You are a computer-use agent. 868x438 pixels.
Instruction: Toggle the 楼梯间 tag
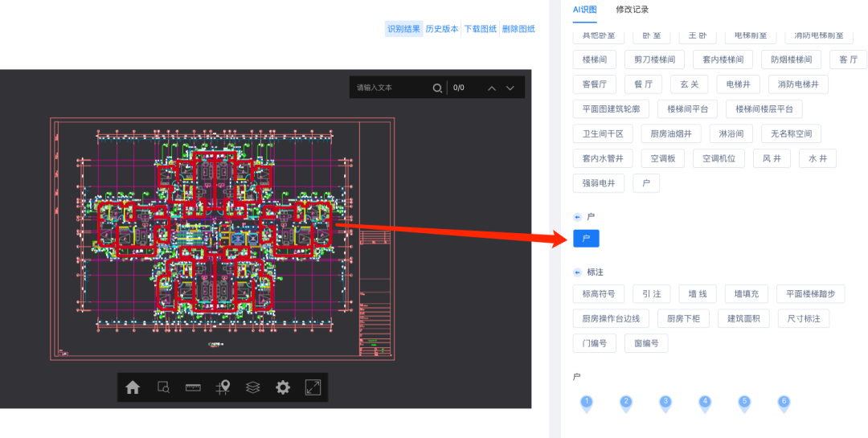pos(595,59)
